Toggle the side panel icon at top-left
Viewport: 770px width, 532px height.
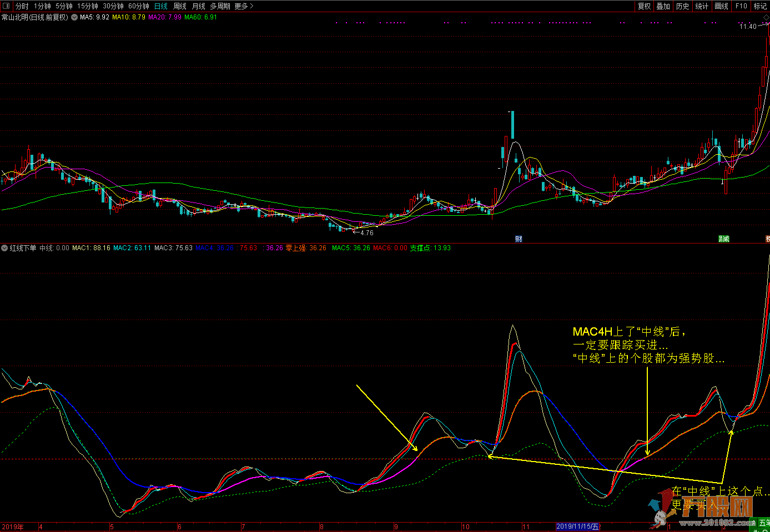point(6,6)
